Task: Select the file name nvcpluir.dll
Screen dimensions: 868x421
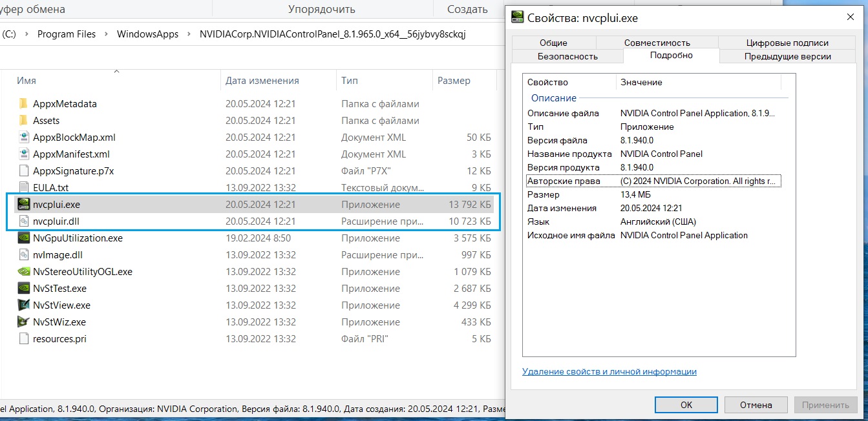Action: point(56,221)
